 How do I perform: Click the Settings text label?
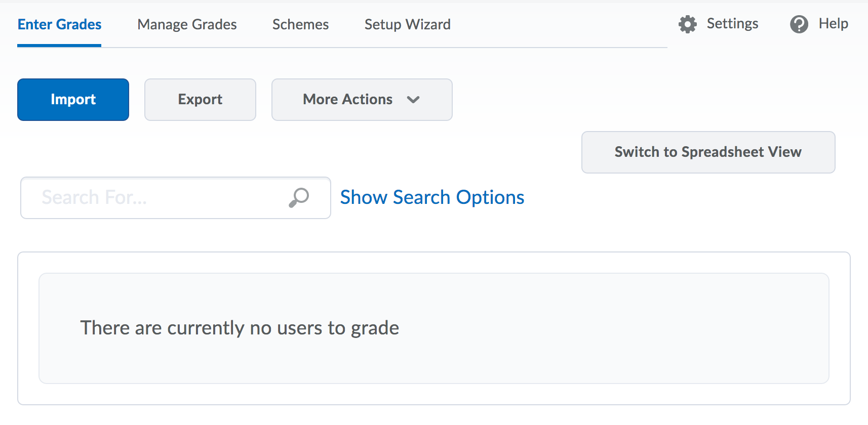[732, 24]
